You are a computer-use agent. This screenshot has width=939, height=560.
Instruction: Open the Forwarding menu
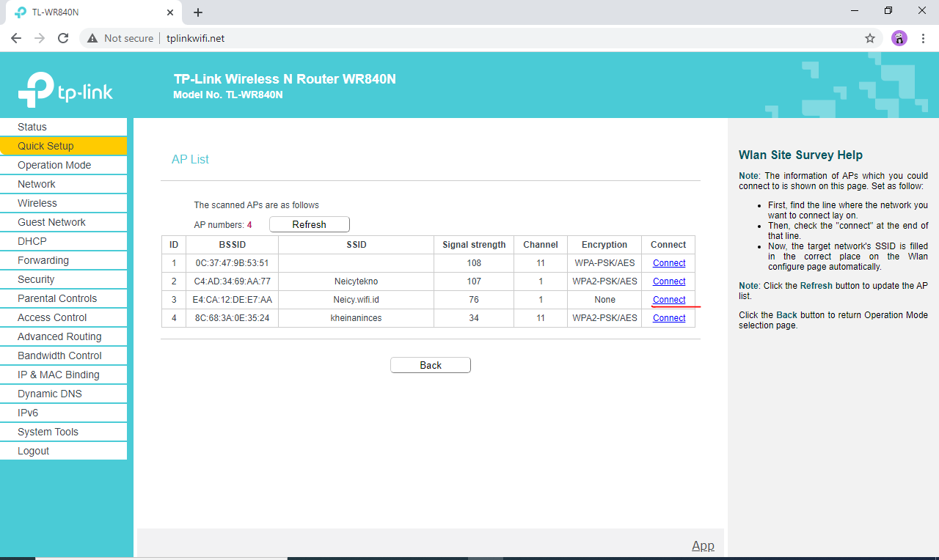coord(63,260)
